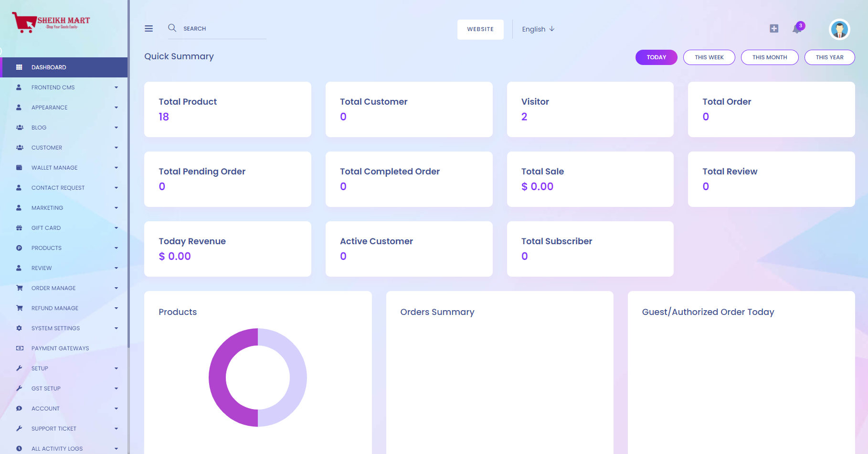Open the Dashboard menu item

pyautogui.click(x=49, y=67)
